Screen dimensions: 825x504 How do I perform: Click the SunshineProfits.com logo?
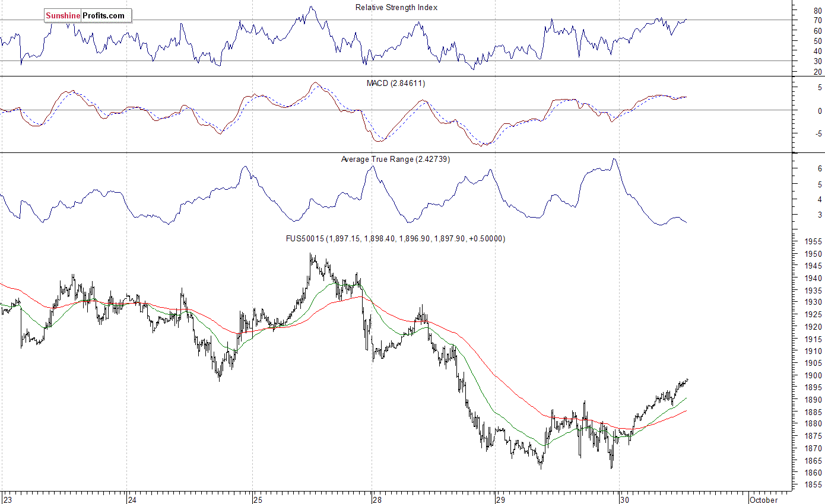click(87, 16)
